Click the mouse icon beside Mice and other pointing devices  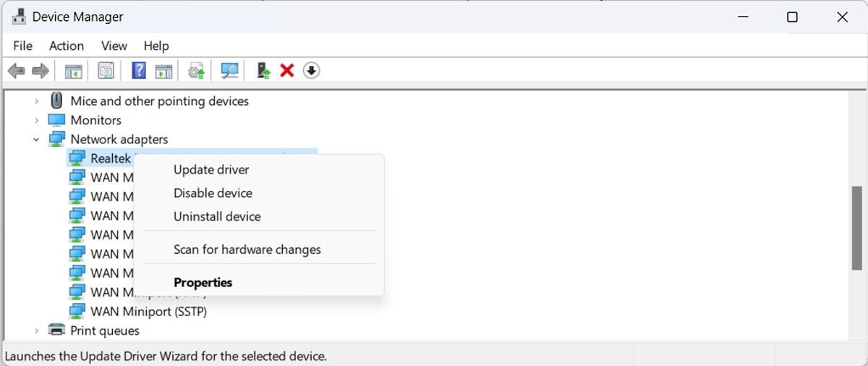point(56,101)
